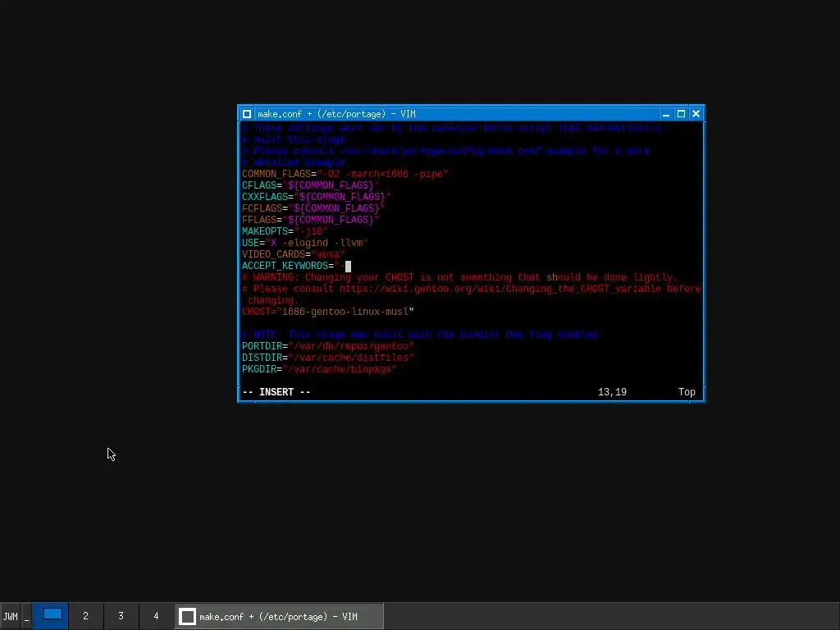The width and height of the screenshot is (840, 630).
Task: Select the make.conf VIM taskbar entry
Action: tap(279, 617)
